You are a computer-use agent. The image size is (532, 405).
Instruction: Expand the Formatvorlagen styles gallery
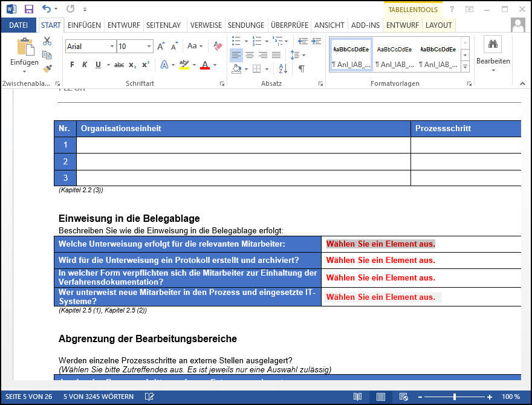465,66
